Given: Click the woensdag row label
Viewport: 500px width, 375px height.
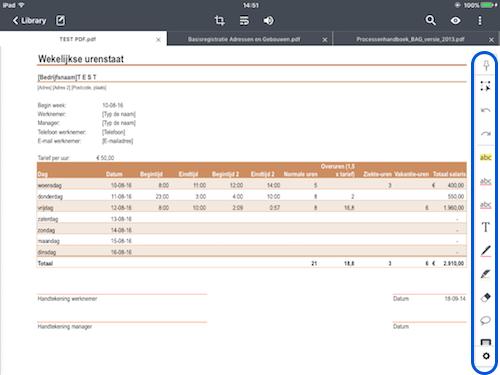Looking at the screenshot, I should pyautogui.click(x=50, y=185).
